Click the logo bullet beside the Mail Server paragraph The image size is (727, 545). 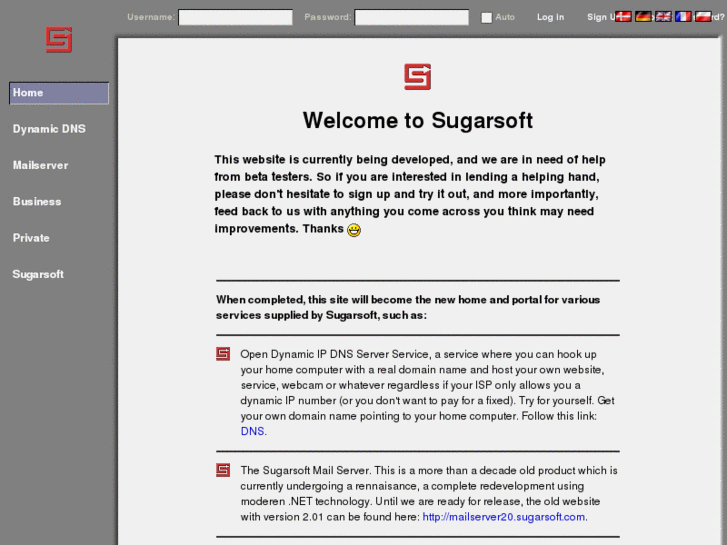223,470
